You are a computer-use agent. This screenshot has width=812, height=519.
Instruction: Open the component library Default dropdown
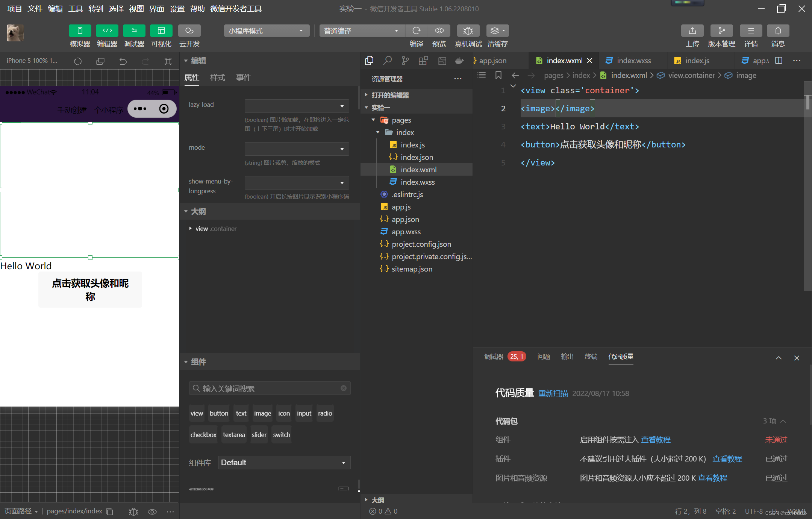point(284,463)
